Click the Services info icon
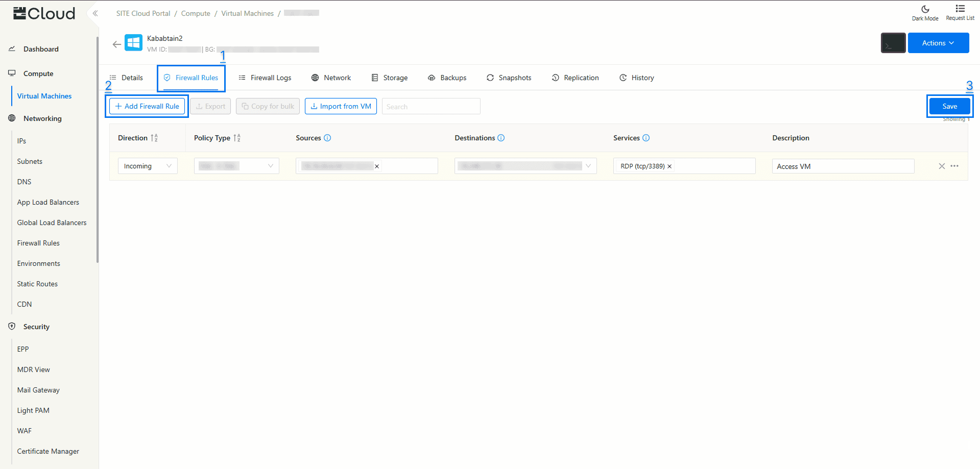 [x=646, y=138]
